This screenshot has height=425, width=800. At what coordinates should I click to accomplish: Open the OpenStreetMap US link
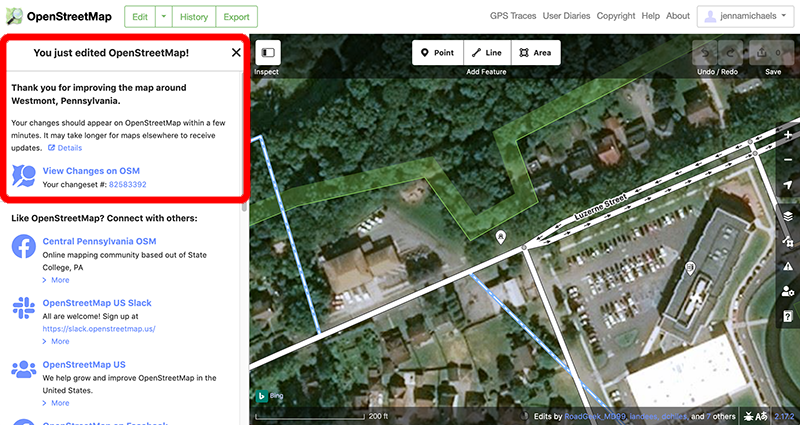point(84,365)
